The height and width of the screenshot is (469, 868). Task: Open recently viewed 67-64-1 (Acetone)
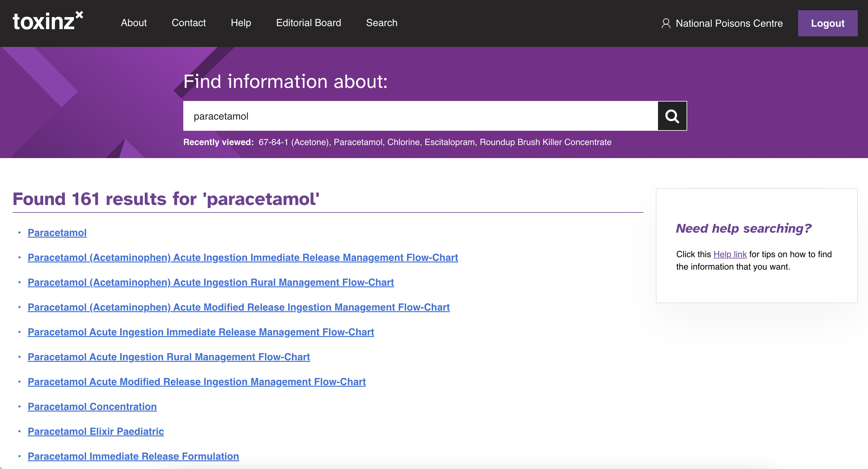click(x=295, y=142)
